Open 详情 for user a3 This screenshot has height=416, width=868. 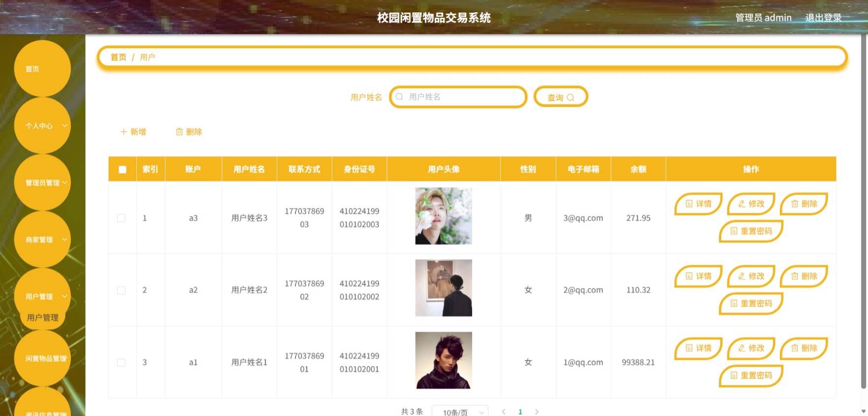[x=698, y=204]
